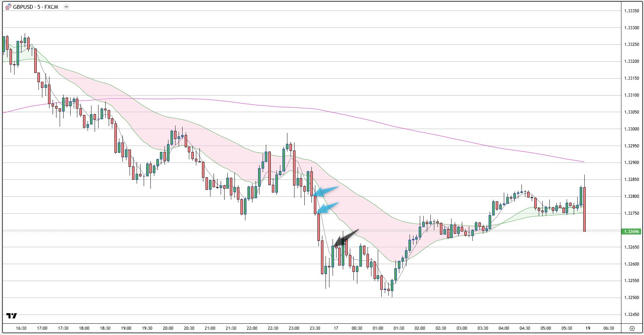The image size is (644, 335).
Task: Click the 18:30 time axis label
Action: 105,328
